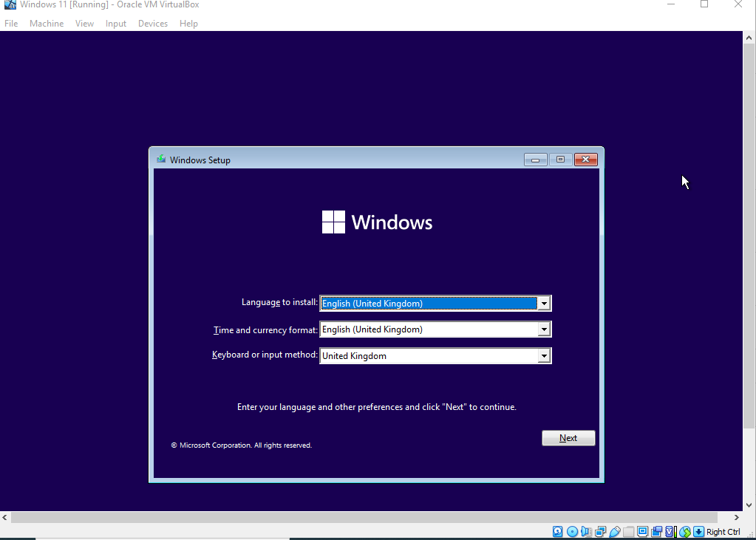This screenshot has width=756, height=540.
Task: Click the Keyboard or input method label
Action: (x=265, y=355)
